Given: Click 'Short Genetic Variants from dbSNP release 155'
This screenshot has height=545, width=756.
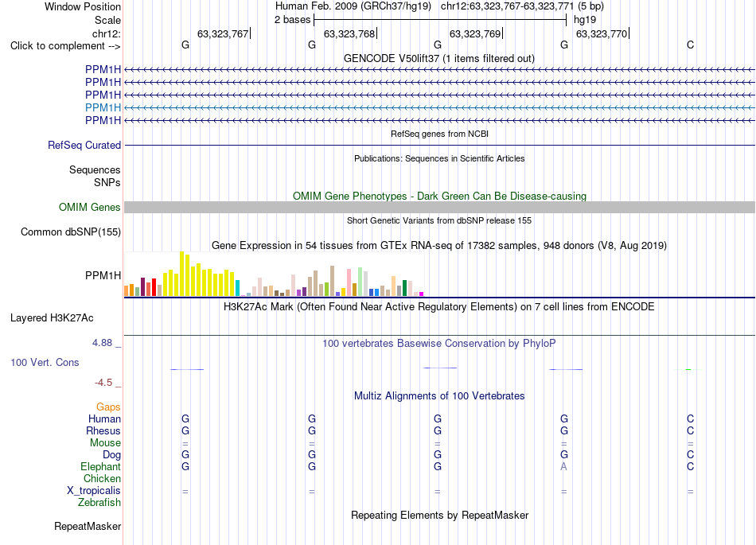Looking at the screenshot, I should 439,220.
